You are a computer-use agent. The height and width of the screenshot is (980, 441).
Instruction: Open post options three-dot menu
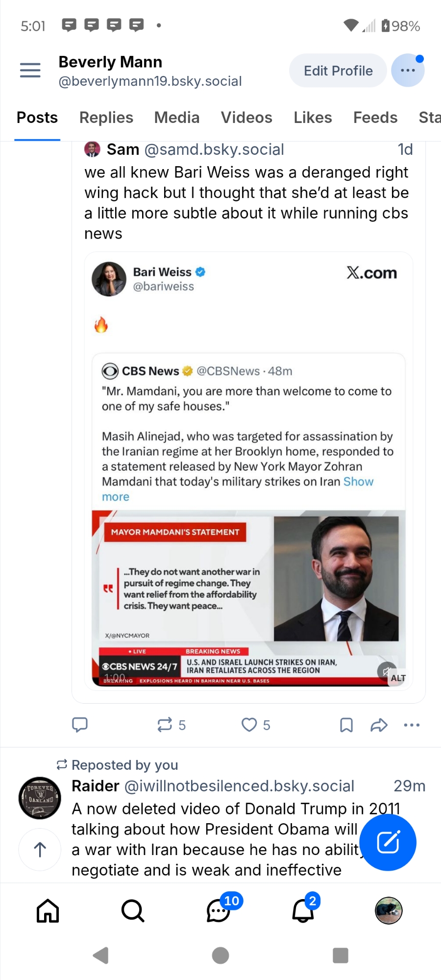coord(412,725)
